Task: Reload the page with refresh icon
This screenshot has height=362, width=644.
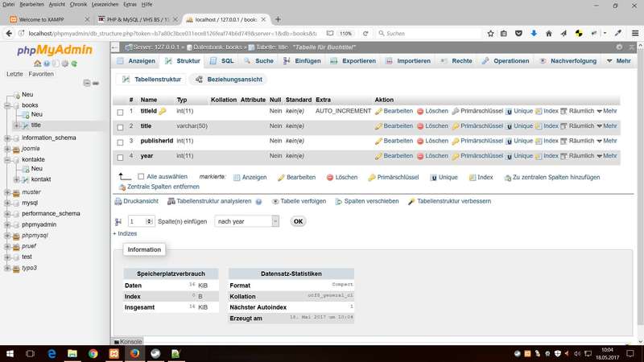Action: pyautogui.click(x=365, y=33)
